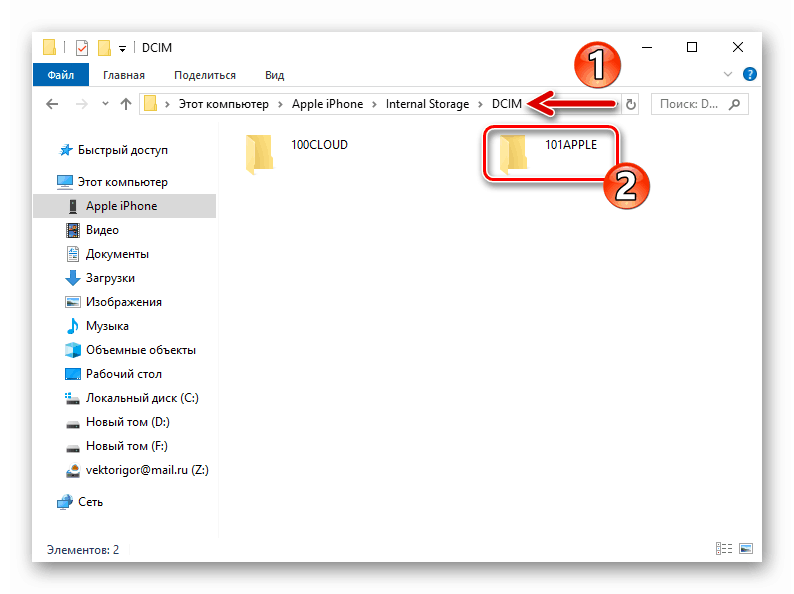The image size is (794, 594).
Task: Minimize the DCIM window
Action: (x=647, y=47)
